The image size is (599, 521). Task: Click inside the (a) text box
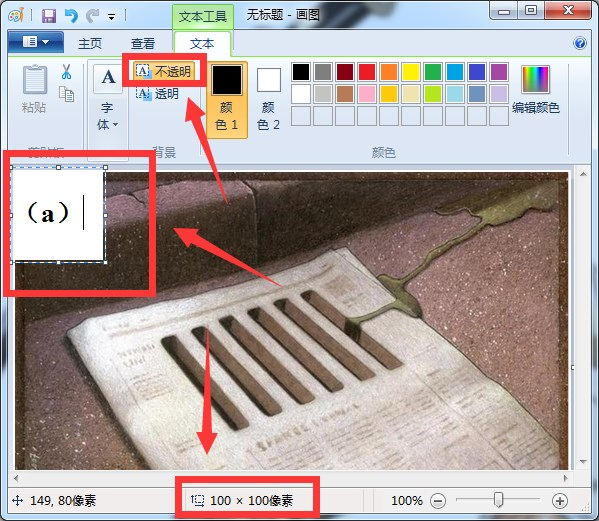(58, 215)
